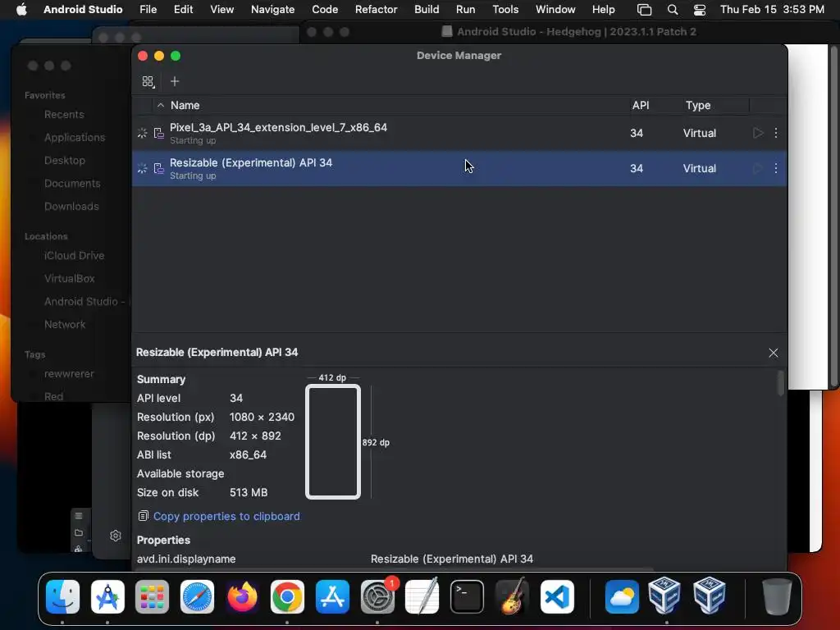Select the Pixel_3a_API_34_extension_level_7_x86_64 row
The width and height of the screenshot is (840, 630).
point(459,133)
